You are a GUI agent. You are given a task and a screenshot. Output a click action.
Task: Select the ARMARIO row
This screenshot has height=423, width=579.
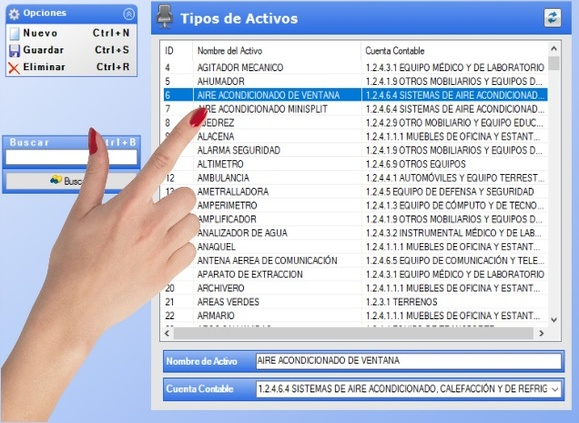point(355,316)
